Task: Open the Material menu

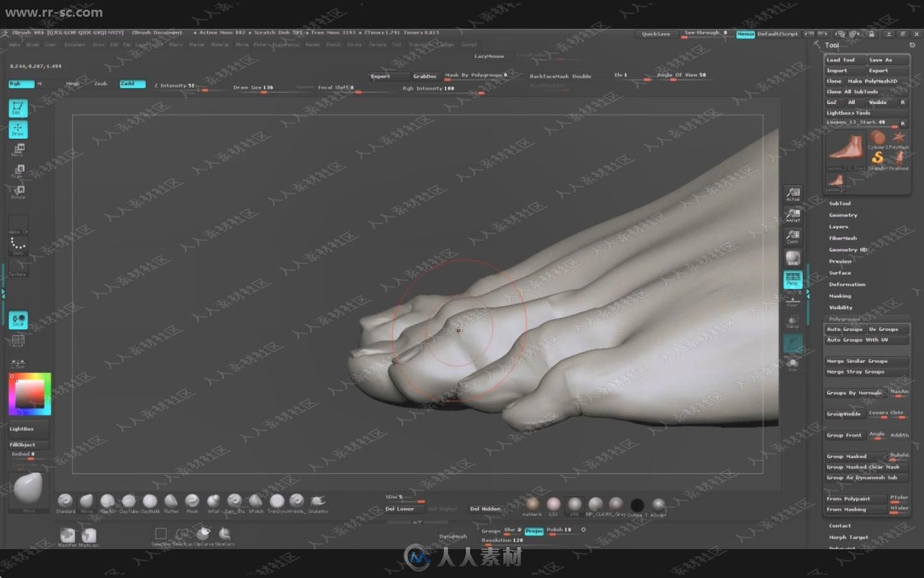Action: pyautogui.click(x=219, y=45)
